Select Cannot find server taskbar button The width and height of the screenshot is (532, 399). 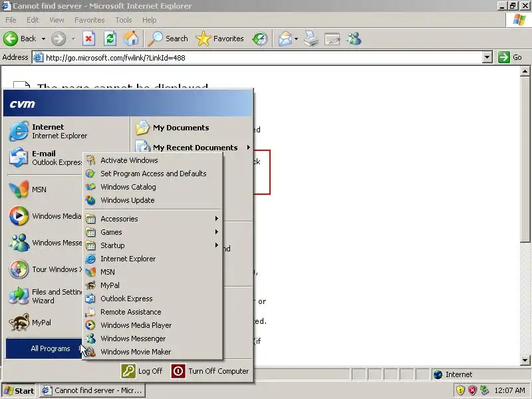(x=92, y=390)
